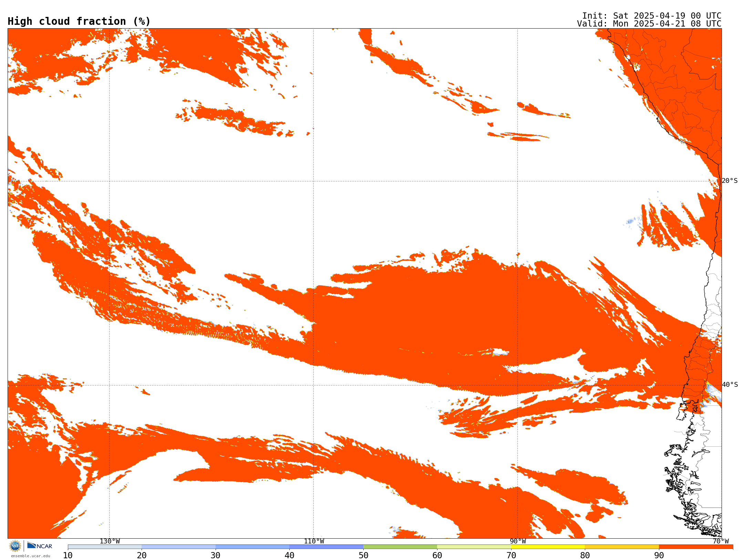
Task: Click the colorbar tick label 20
Action: (x=142, y=555)
